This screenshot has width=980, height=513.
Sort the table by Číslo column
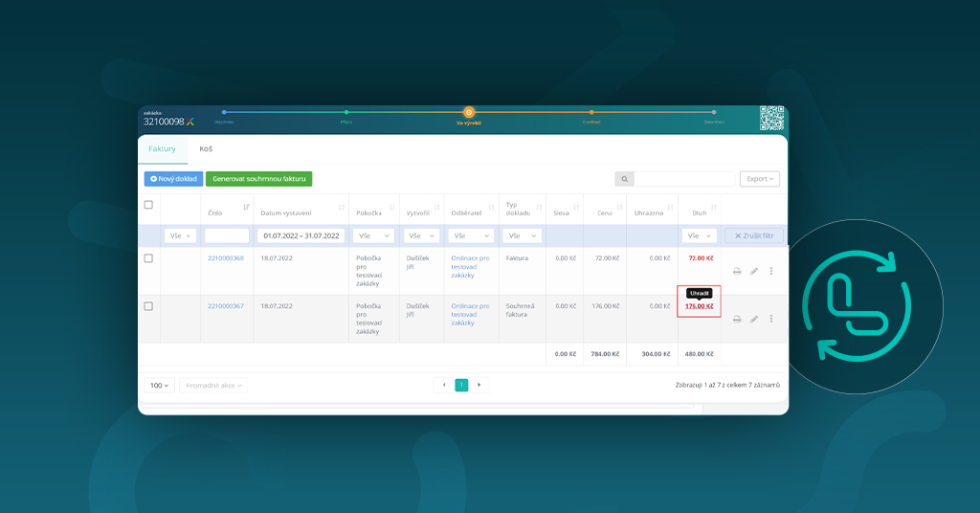[x=246, y=208]
